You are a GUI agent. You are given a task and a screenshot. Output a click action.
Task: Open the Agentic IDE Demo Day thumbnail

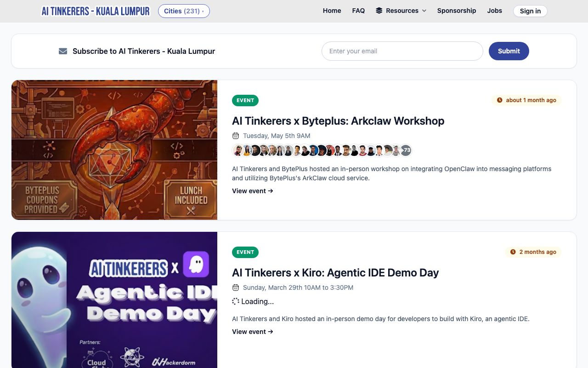coord(114,300)
